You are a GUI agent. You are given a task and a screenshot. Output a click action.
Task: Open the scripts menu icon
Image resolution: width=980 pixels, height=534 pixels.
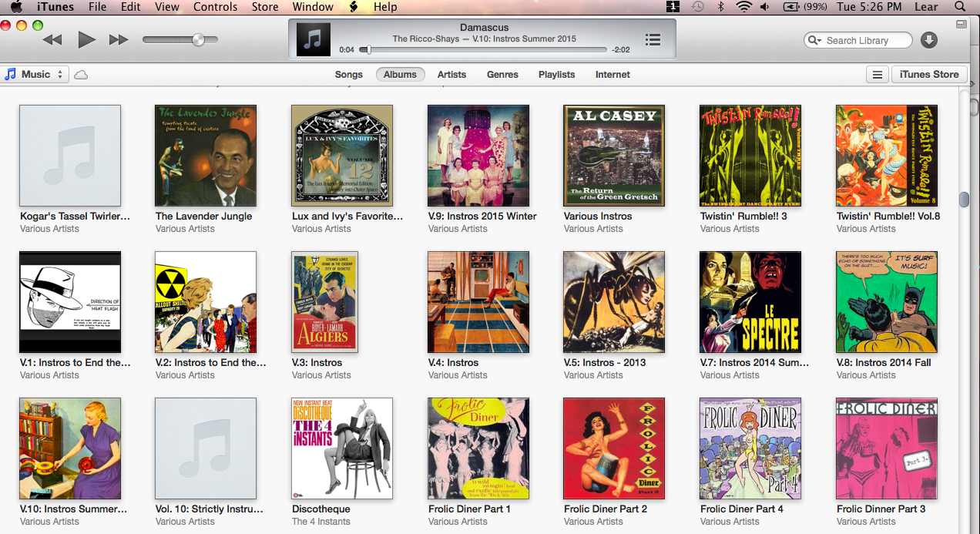click(x=354, y=7)
